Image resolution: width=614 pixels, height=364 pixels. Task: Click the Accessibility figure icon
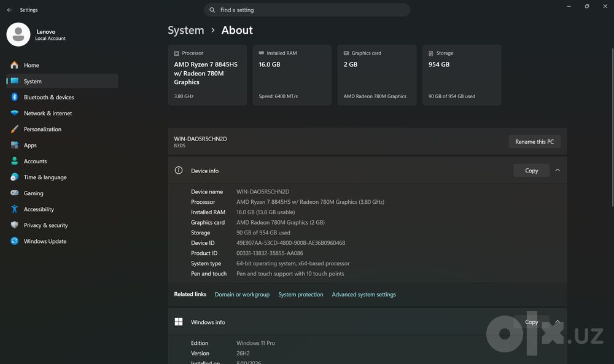coord(15,209)
